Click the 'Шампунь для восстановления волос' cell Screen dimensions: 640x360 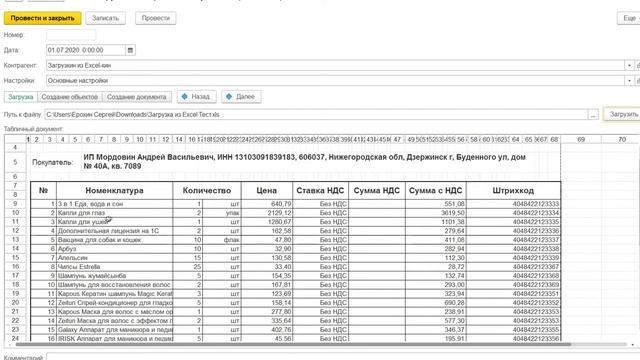click(x=114, y=284)
